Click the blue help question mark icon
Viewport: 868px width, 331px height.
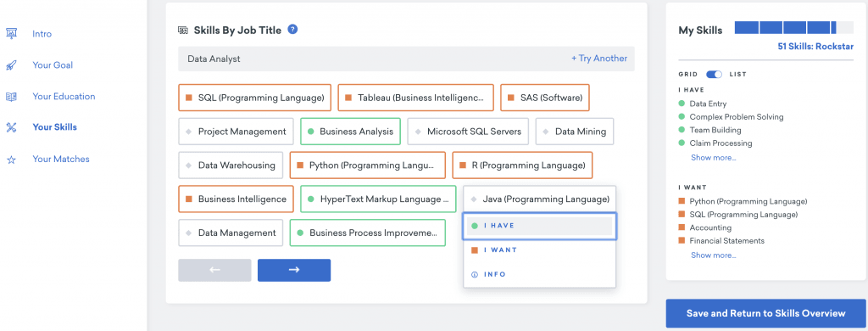point(292,30)
